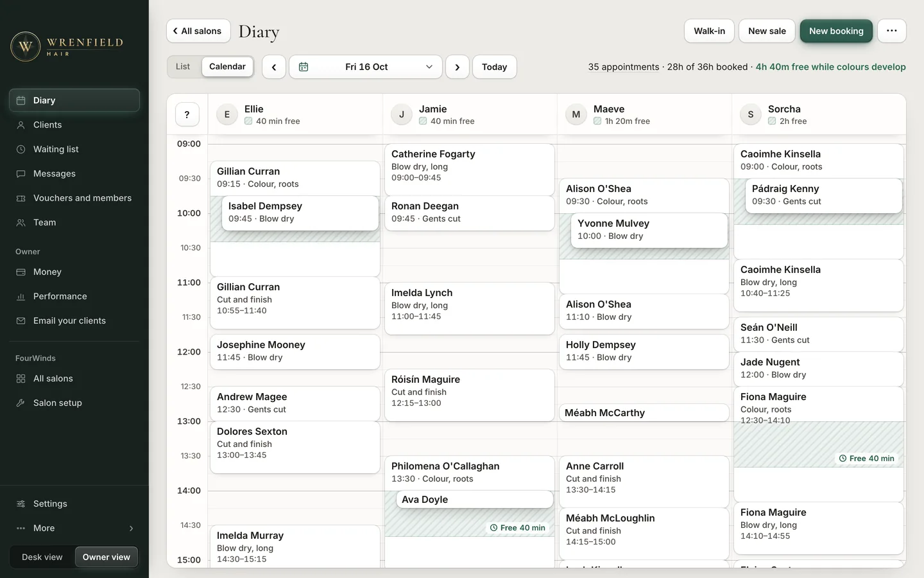
Task: Toggle Jamie's 40 min free checkbox
Action: click(x=423, y=121)
